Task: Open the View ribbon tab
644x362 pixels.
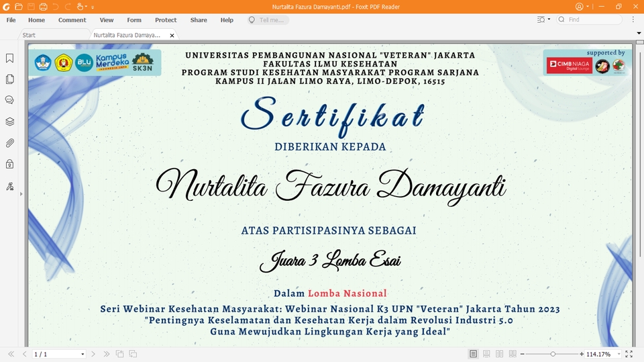Action: click(x=107, y=19)
